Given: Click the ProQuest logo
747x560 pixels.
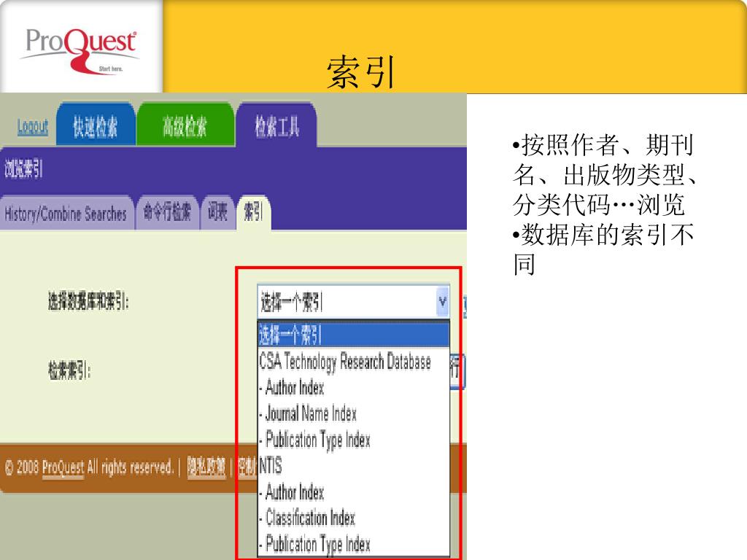Looking at the screenshot, I should [x=81, y=50].
